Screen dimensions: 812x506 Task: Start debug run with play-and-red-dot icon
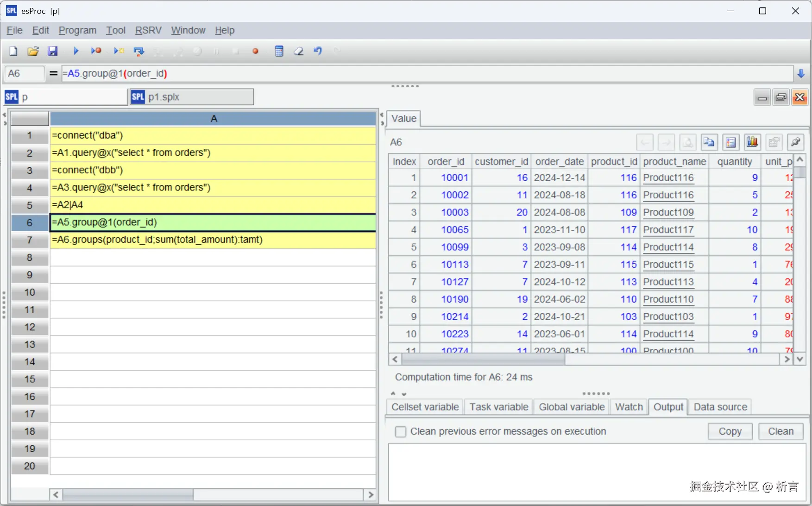click(x=96, y=51)
